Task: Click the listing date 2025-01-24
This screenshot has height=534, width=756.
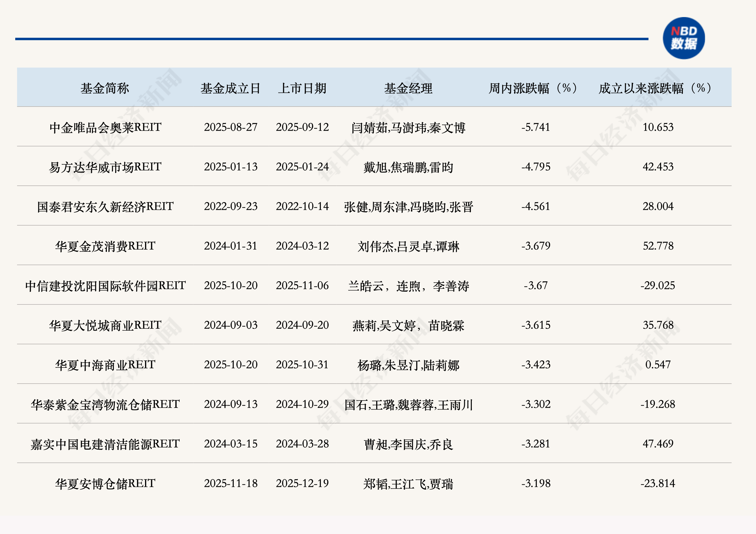Action: (x=302, y=167)
